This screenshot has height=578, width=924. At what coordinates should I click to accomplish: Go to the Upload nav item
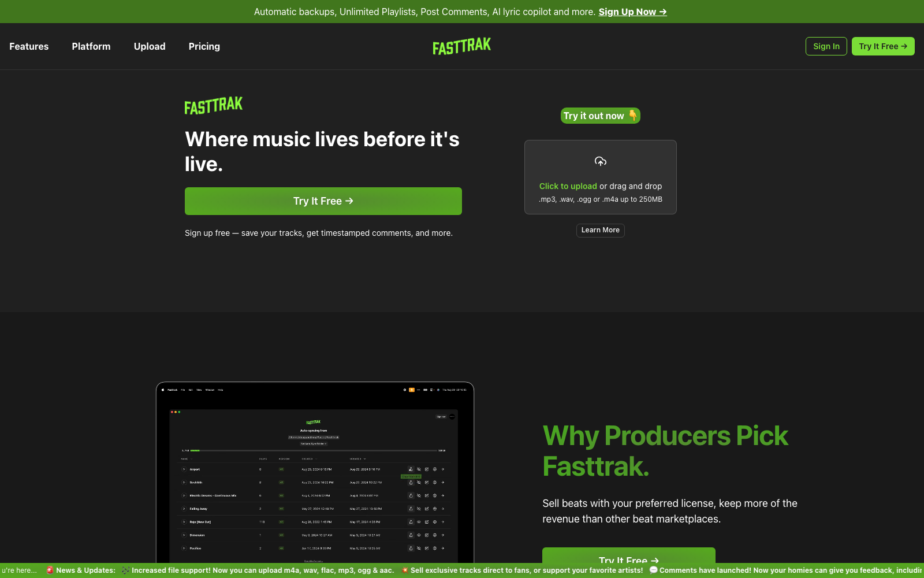[150, 46]
